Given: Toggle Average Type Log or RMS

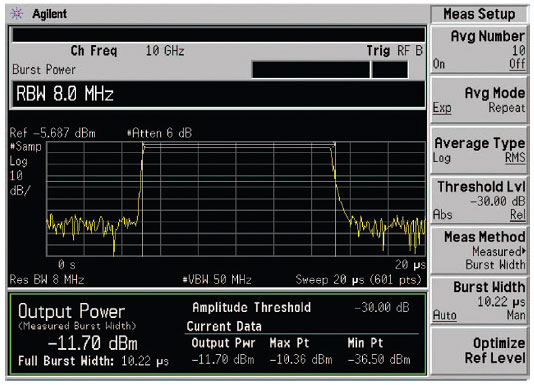Looking at the screenshot, I should (x=479, y=150).
